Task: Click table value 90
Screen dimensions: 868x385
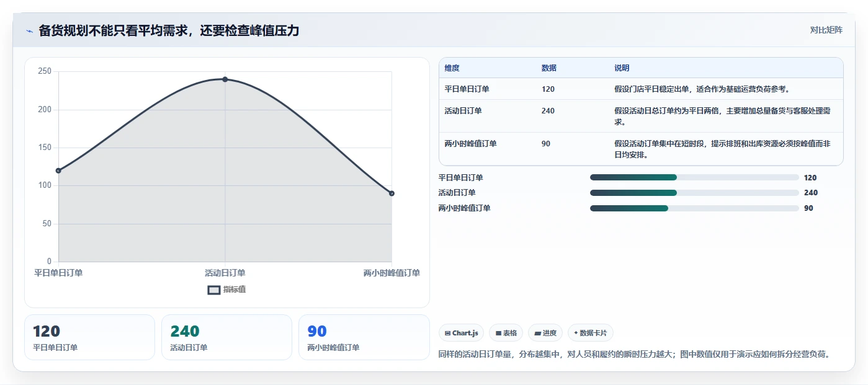Action: (545, 144)
